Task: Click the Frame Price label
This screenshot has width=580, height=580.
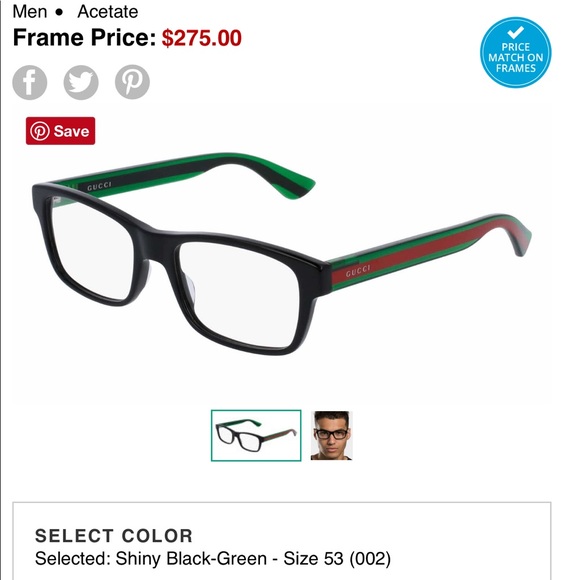Action: 84,38
